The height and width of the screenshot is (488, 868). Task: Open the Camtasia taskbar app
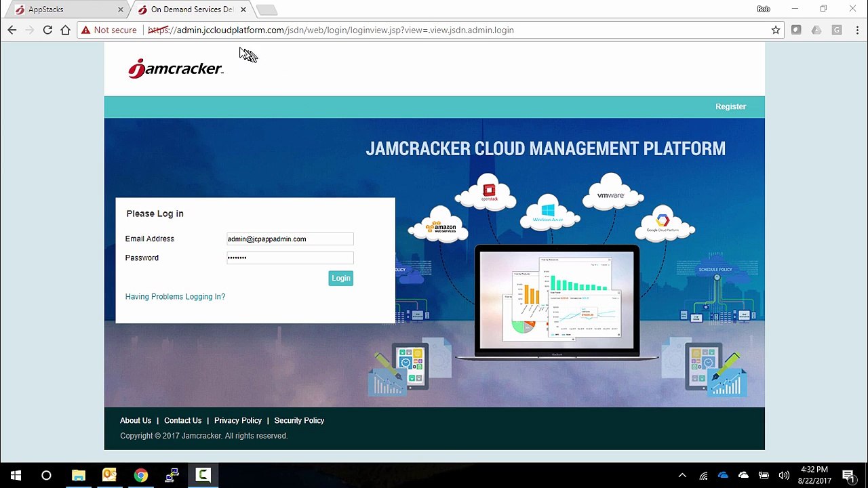203,475
